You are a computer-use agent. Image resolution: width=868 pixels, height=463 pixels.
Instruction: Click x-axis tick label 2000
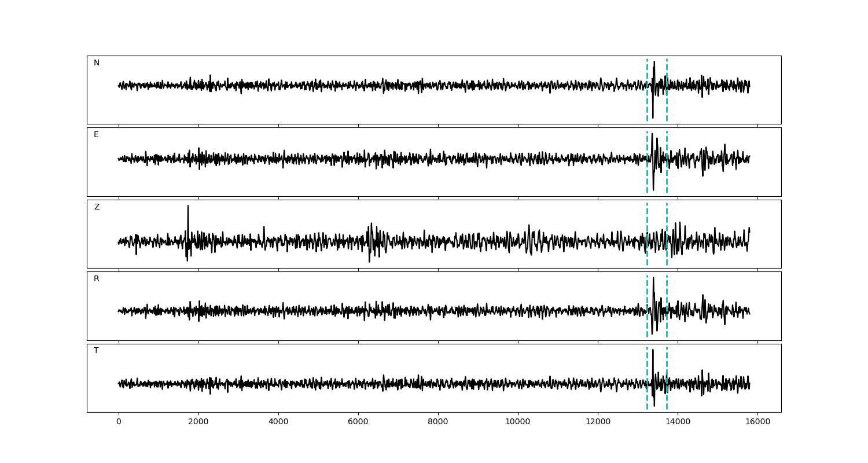(198, 422)
